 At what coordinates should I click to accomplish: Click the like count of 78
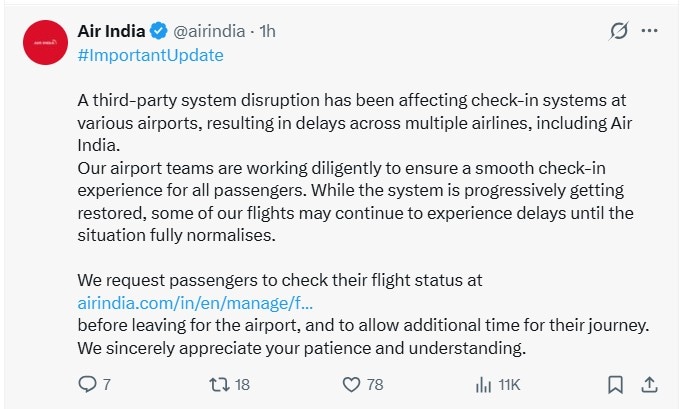375,384
